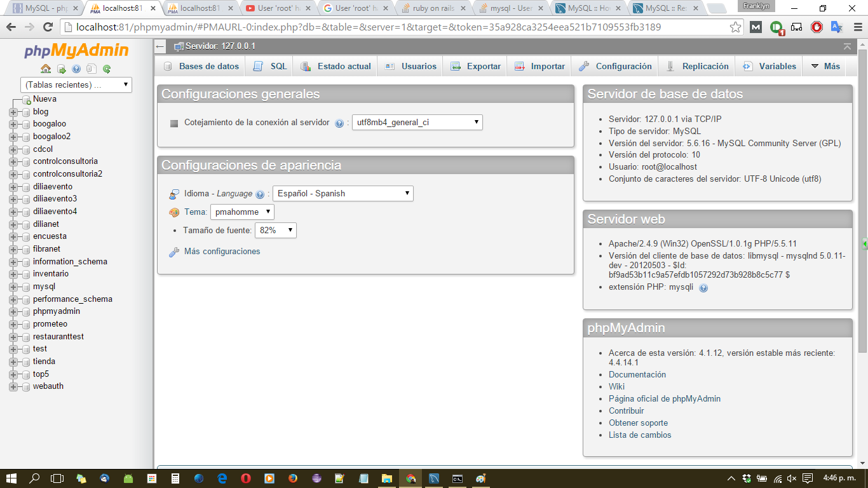Open the Firefox icon in the taskbar

tap(293, 478)
